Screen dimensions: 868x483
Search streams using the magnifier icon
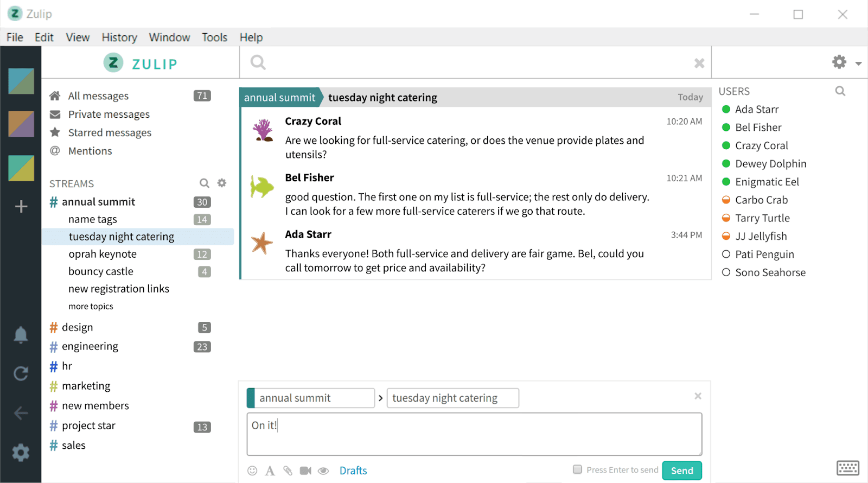(x=205, y=183)
